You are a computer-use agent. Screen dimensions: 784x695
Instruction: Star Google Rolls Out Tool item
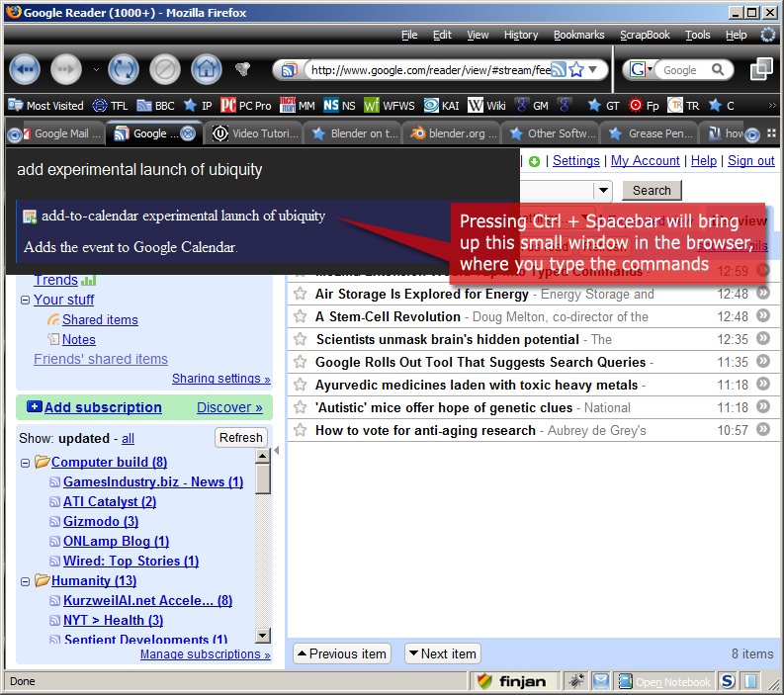(x=300, y=362)
